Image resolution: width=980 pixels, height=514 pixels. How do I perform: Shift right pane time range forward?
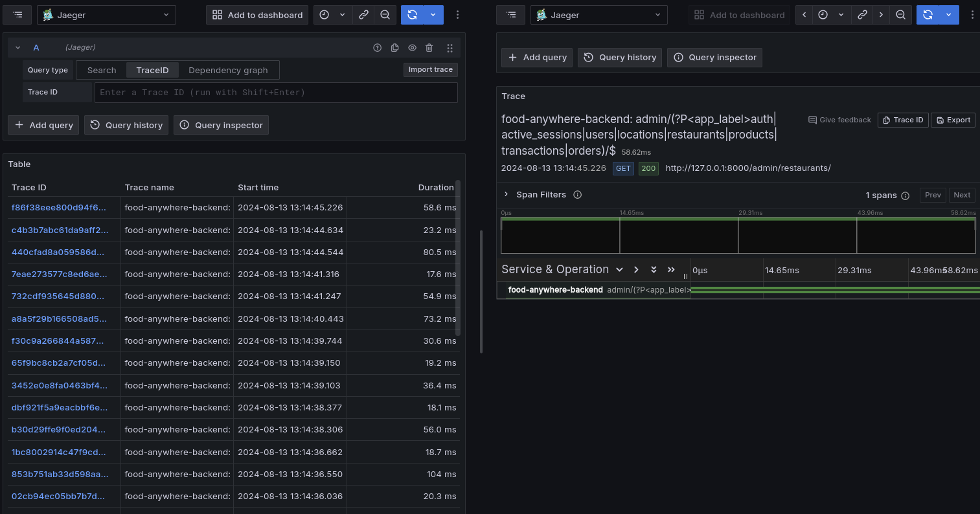coord(881,15)
